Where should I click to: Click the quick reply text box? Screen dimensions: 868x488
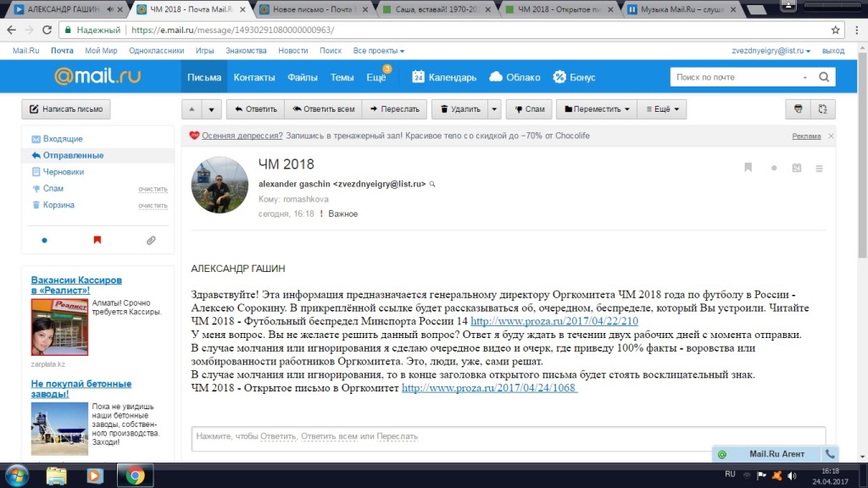pyautogui.click(x=509, y=438)
